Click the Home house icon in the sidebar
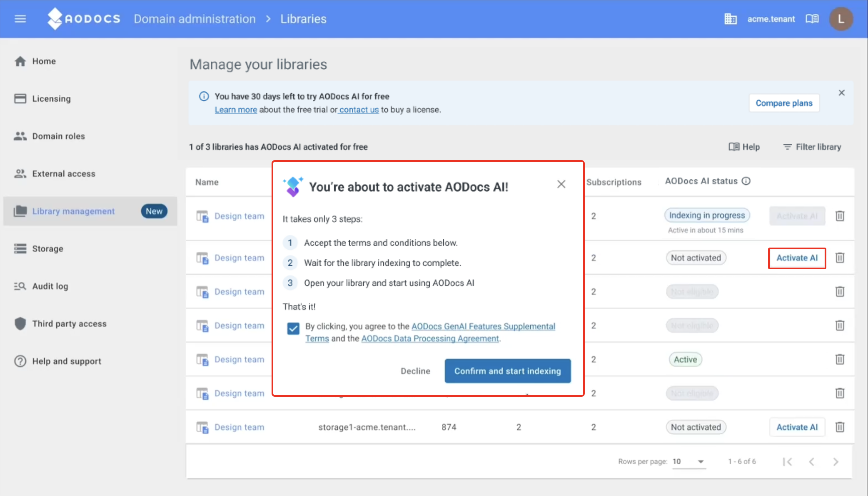The width and height of the screenshot is (868, 496). pyautogui.click(x=20, y=61)
